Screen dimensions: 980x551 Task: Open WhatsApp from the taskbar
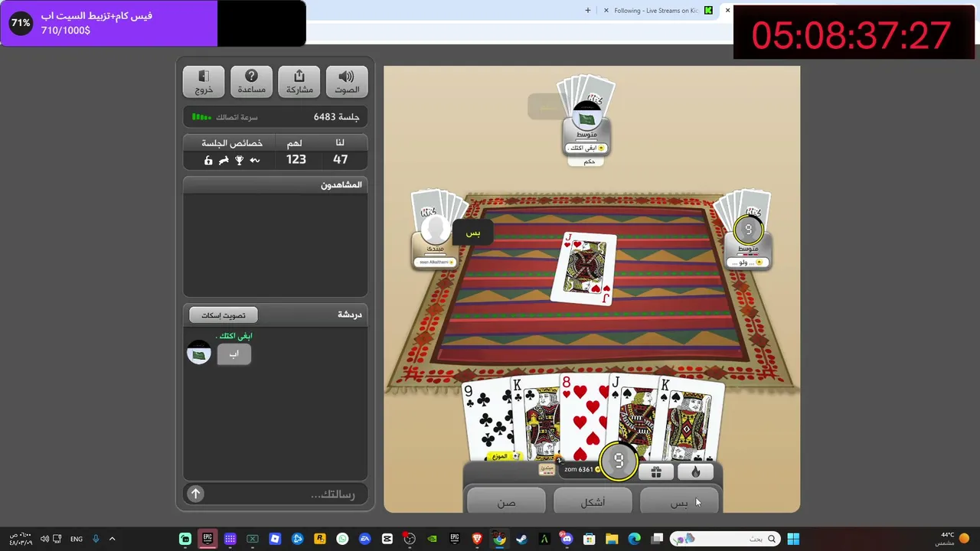(x=342, y=539)
